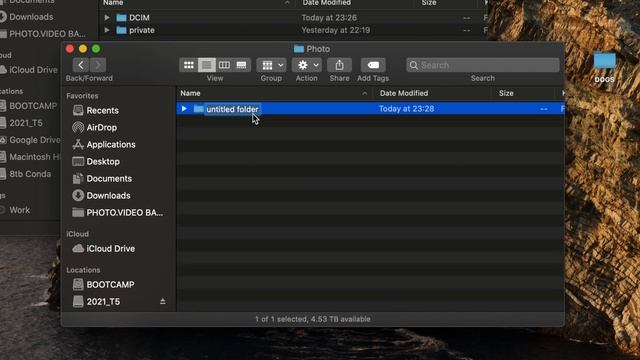The image size is (640, 360).
Task: Sort by Date Modified column
Action: pyautogui.click(x=404, y=93)
